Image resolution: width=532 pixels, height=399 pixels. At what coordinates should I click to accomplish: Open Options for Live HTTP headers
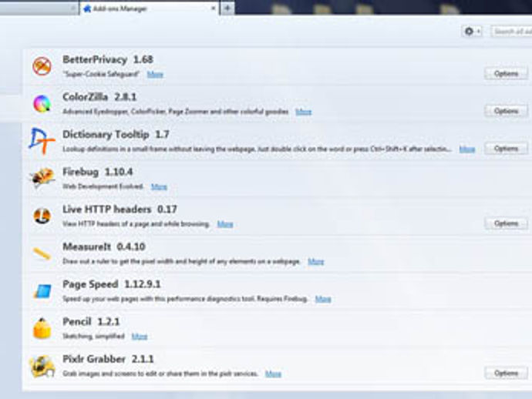(506, 223)
